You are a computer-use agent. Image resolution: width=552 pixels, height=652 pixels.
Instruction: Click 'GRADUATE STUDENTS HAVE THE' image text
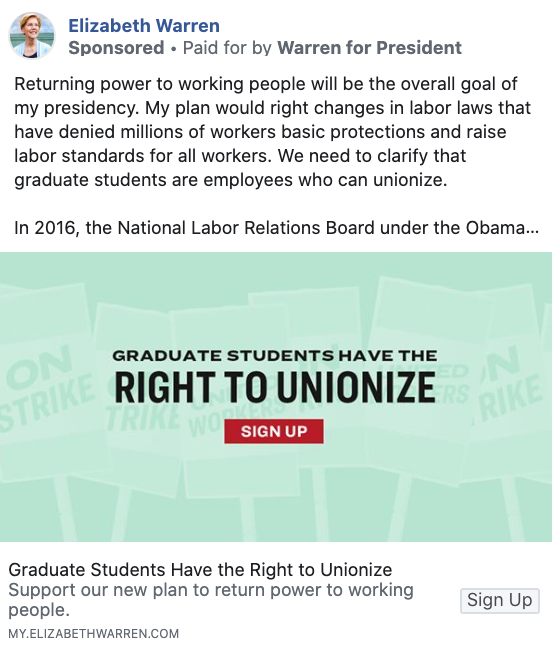[x=275, y=356]
